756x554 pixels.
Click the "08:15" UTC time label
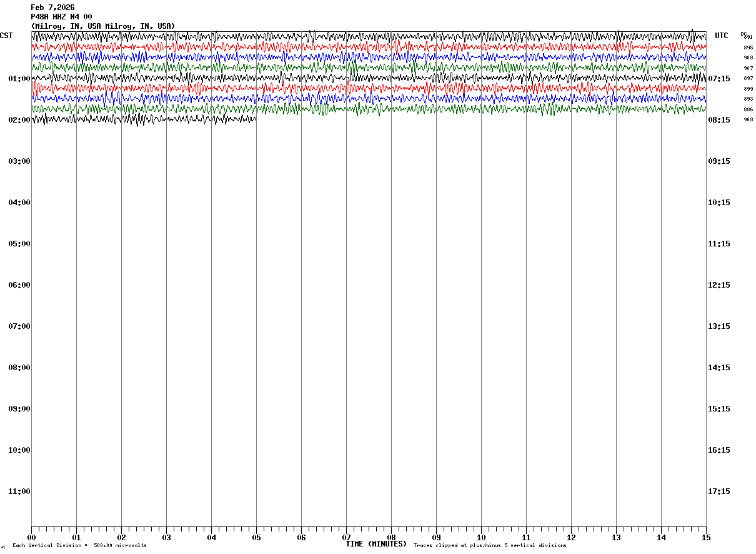pyautogui.click(x=719, y=120)
